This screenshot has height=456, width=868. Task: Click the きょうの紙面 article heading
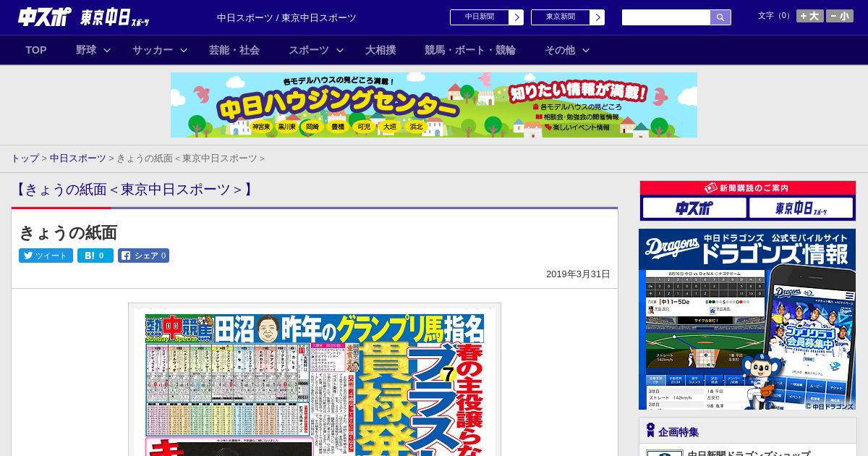(x=68, y=233)
